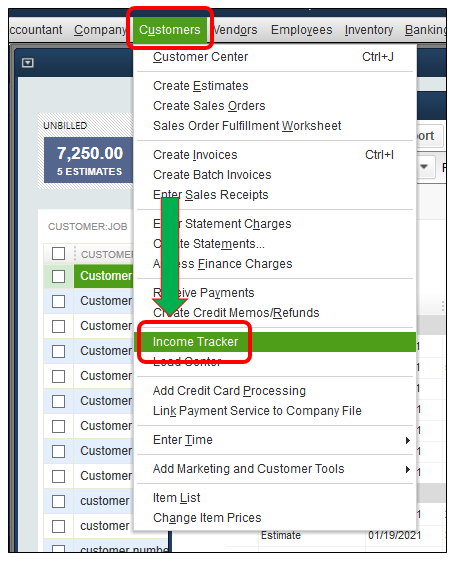The height and width of the screenshot is (561, 453).
Task: Click the Employees menu
Action: click(x=301, y=30)
